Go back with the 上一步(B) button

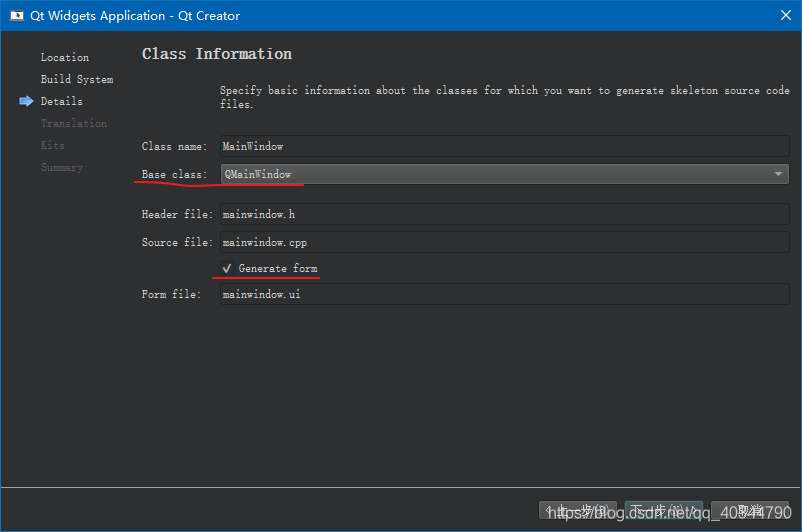coord(578,511)
